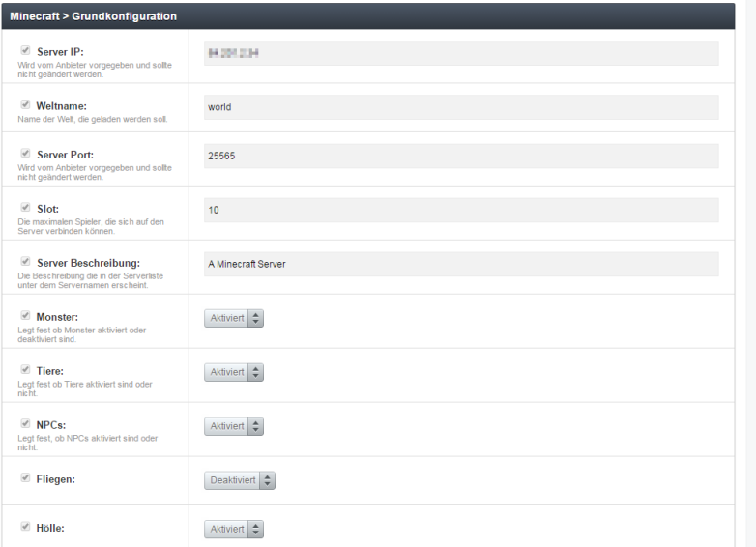Toggle the Weltname checkbox

point(25,104)
